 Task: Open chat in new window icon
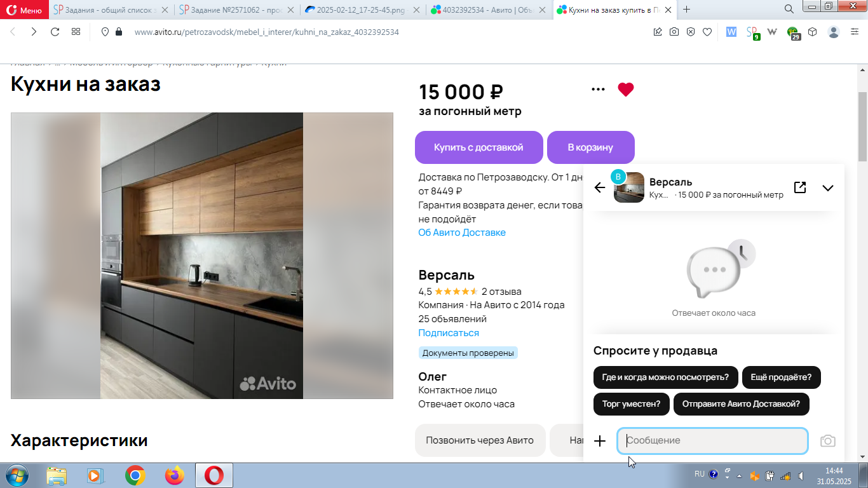click(x=800, y=187)
